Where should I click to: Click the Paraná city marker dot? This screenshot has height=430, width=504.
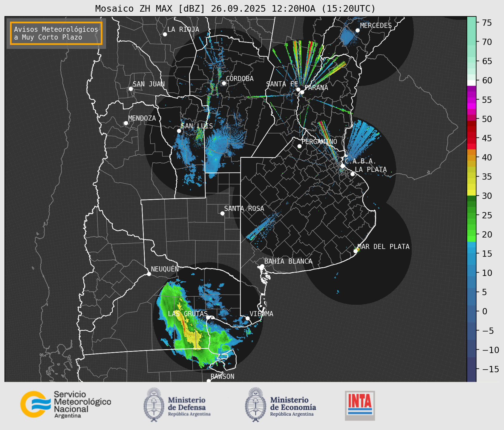point(302,92)
